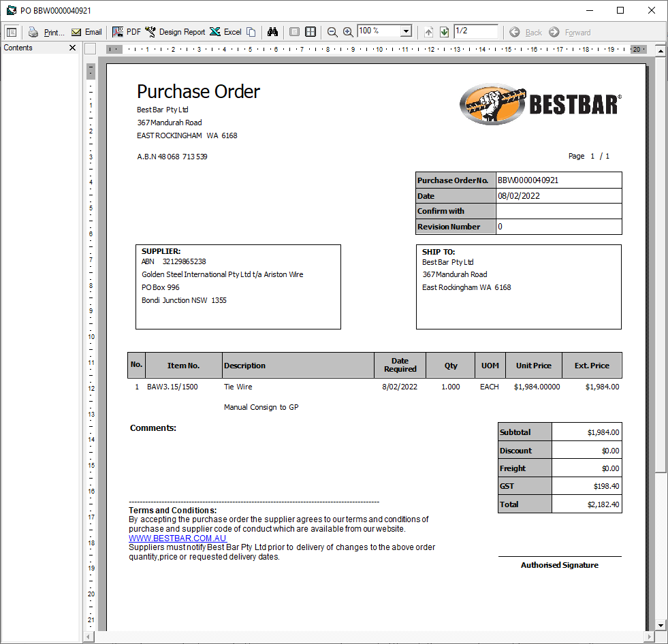Close the Contents panel
This screenshot has height=644, width=668.
click(x=72, y=48)
